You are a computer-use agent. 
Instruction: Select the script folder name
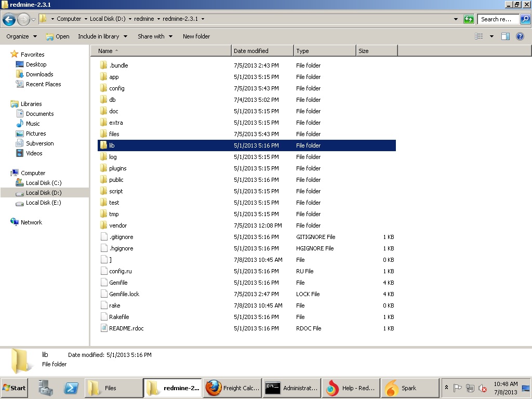pyautogui.click(x=116, y=191)
